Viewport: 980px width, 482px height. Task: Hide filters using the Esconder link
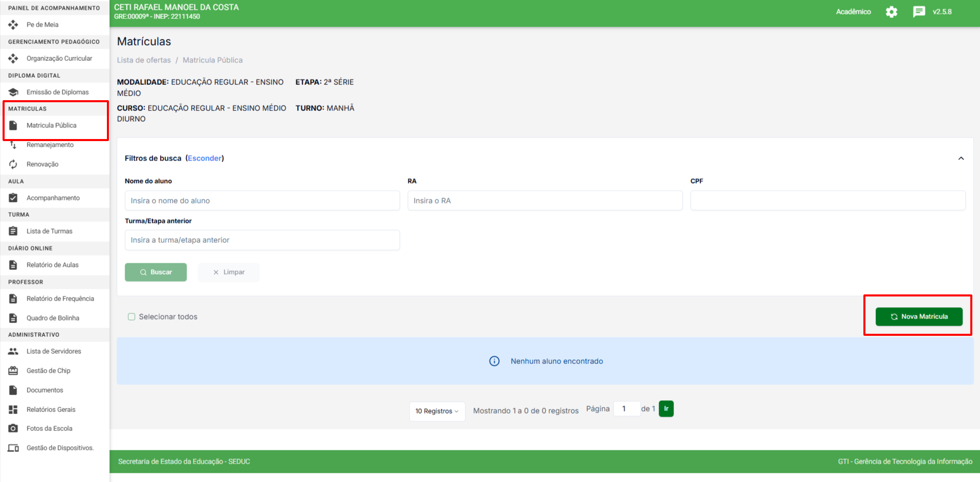(x=205, y=158)
